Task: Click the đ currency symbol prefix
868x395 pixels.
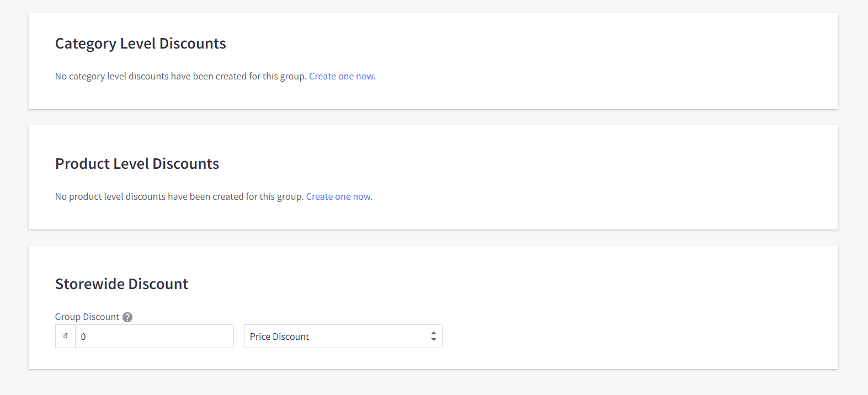Action: click(65, 337)
